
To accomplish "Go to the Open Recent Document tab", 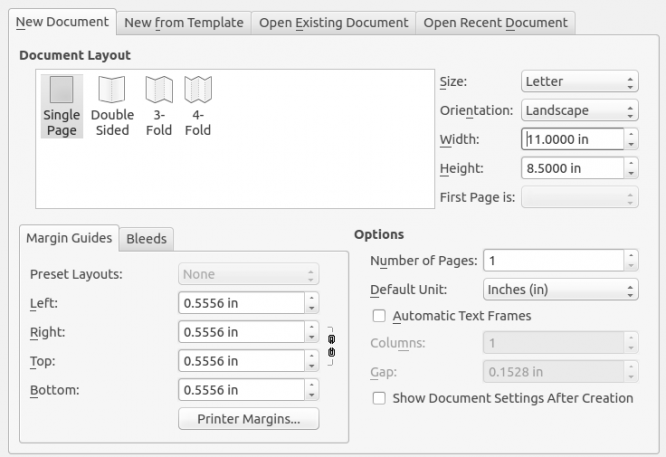I will [x=495, y=22].
